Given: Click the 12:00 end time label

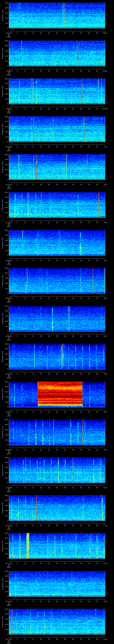Looking at the screenshot, I should point(105,564).
